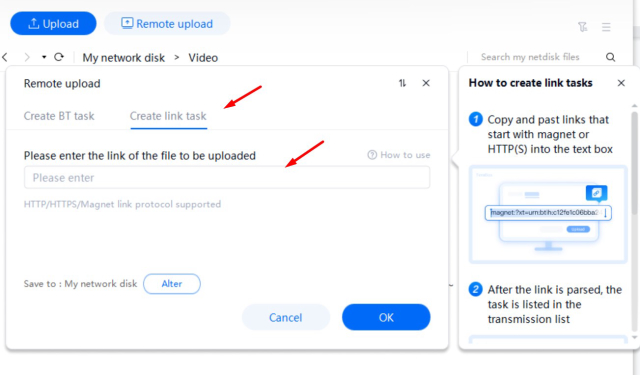Click the filter icon at top right
Viewport: 640px width, 375px height.
click(582, 27)
